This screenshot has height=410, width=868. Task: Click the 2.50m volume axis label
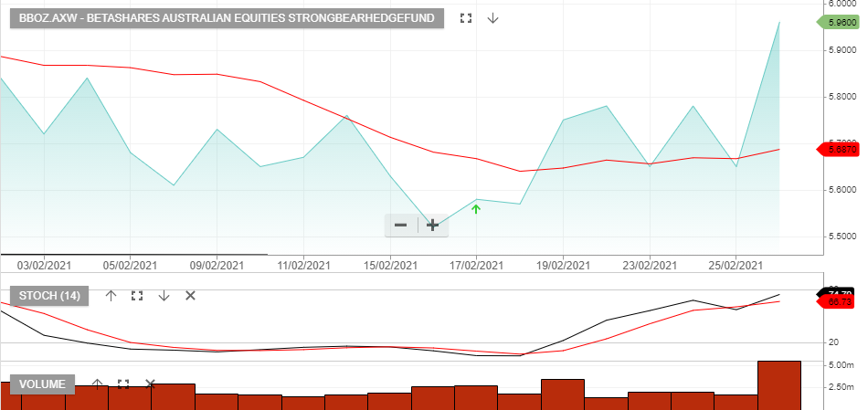(842, 387)
